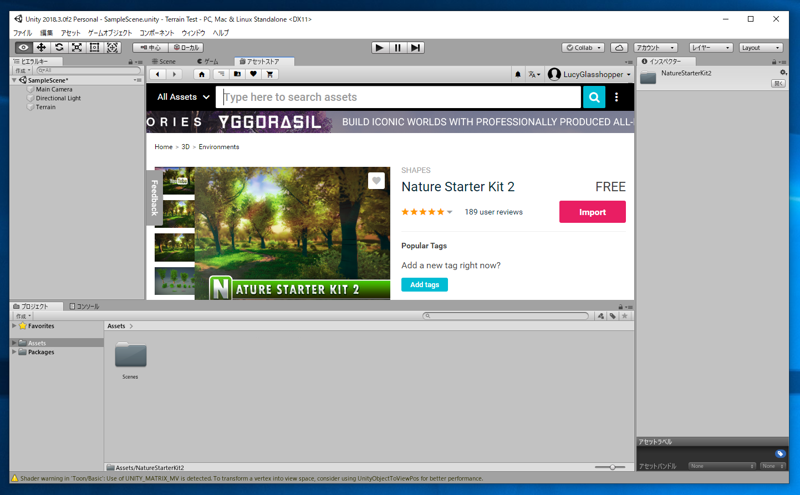Open the ヘルプ menu
Viewport: 800px width, 495px height.
[x=220, y=33]
